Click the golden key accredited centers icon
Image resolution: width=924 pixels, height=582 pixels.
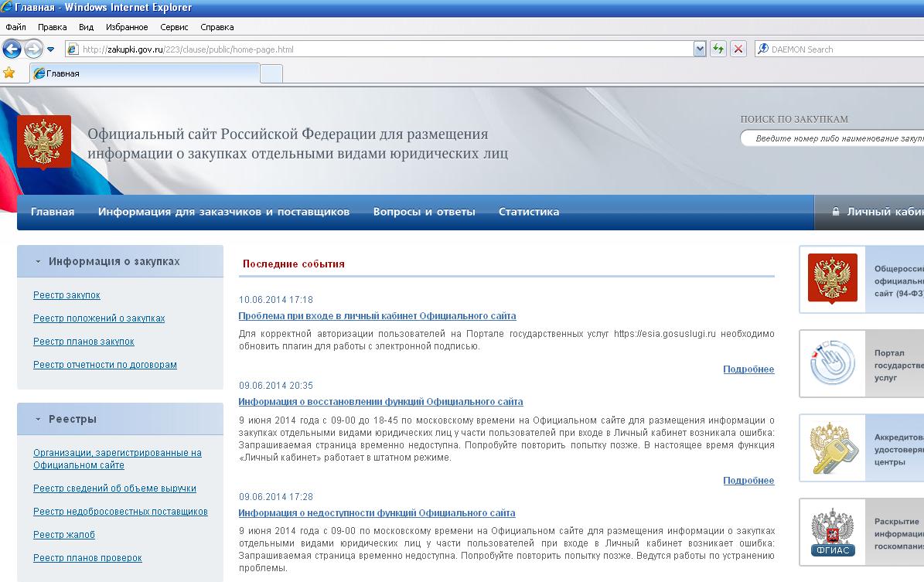[x=832, y=448]
